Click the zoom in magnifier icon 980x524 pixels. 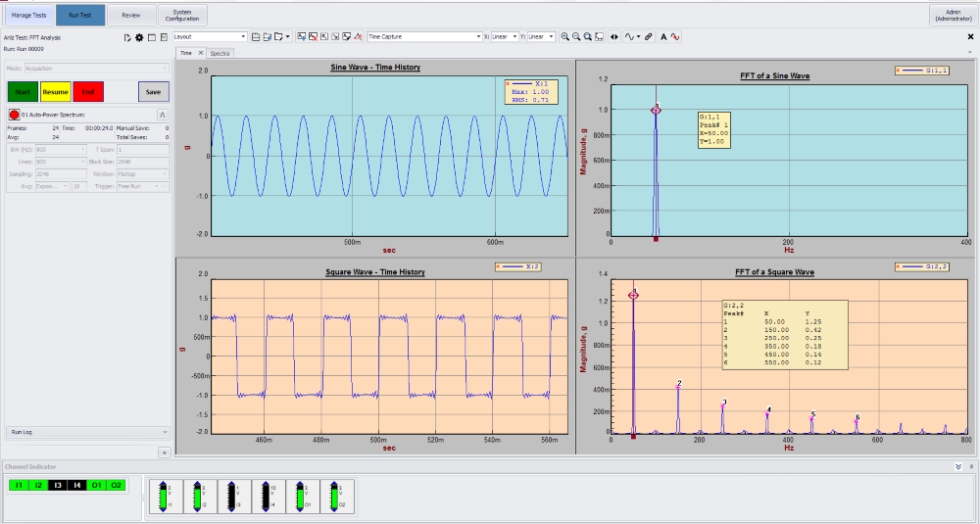click(x=565, y=36)
